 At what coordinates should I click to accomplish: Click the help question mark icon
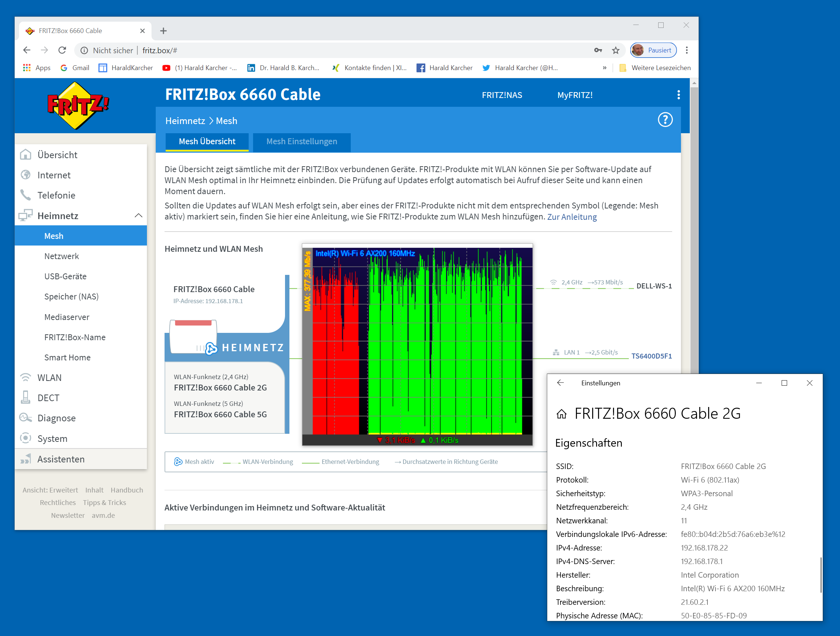[664, 120]
